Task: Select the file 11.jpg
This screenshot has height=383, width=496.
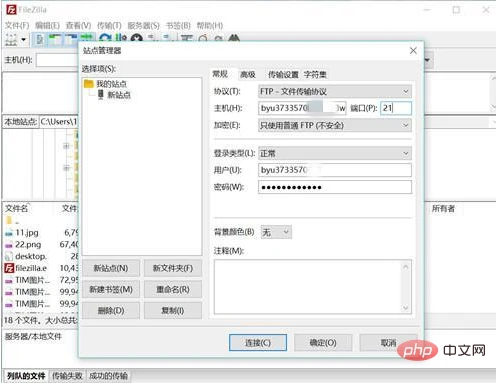Action: [27, 233]
